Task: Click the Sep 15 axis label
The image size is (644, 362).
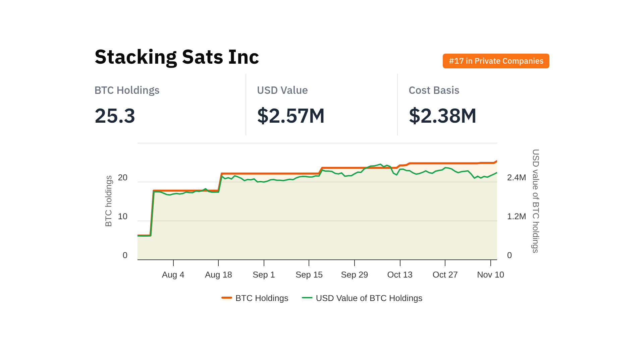Action: (309, 275)
